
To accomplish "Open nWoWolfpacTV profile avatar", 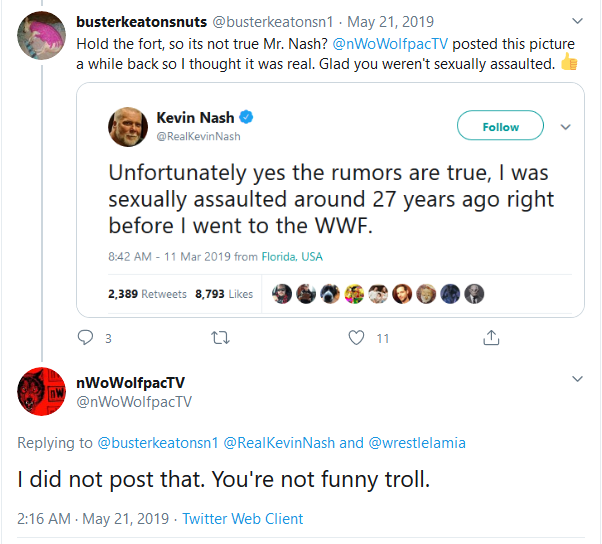I will [42, 391].
